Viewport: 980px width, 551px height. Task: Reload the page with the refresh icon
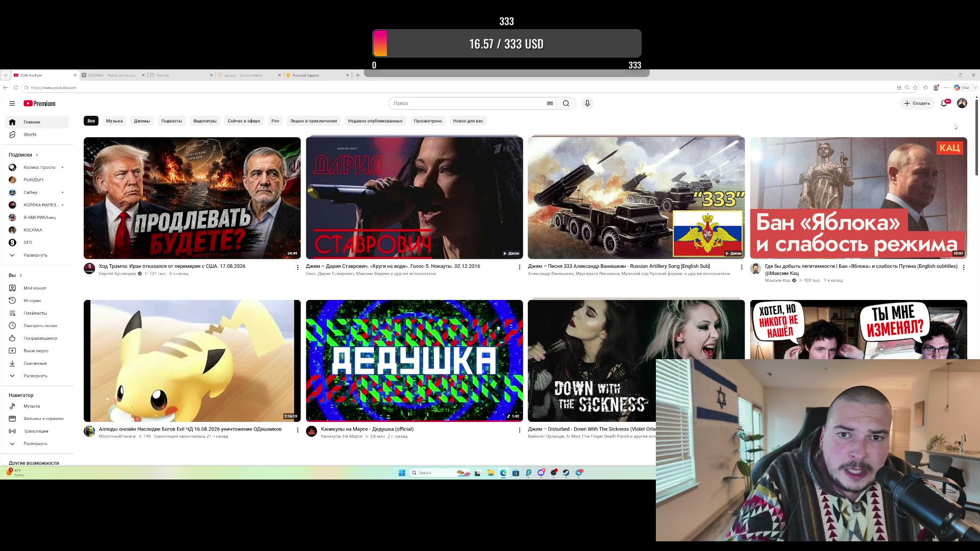(16, 88)
